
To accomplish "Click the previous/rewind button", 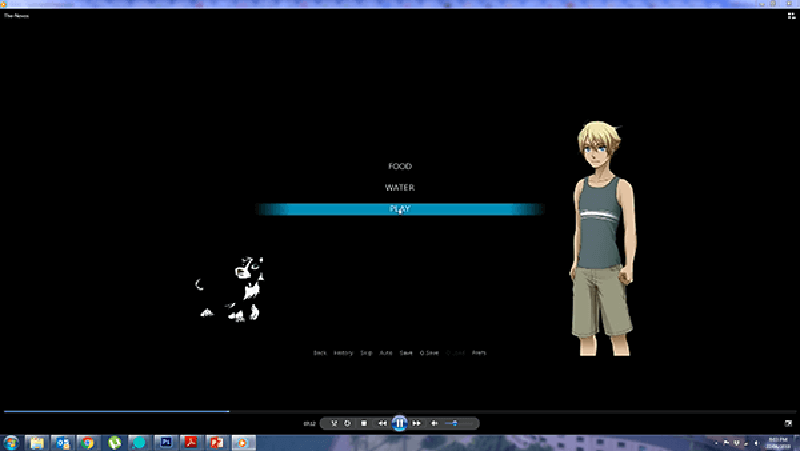I will [x=382, y=423].
